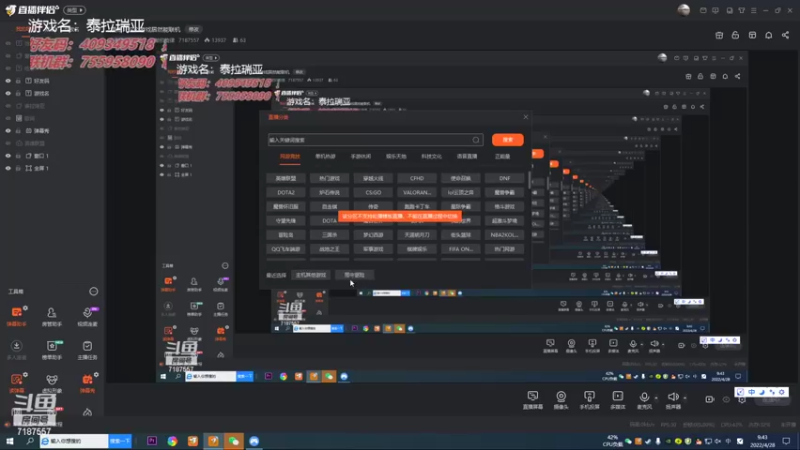Open the dropdown arrow next to 扬声器

pos(685,398)
